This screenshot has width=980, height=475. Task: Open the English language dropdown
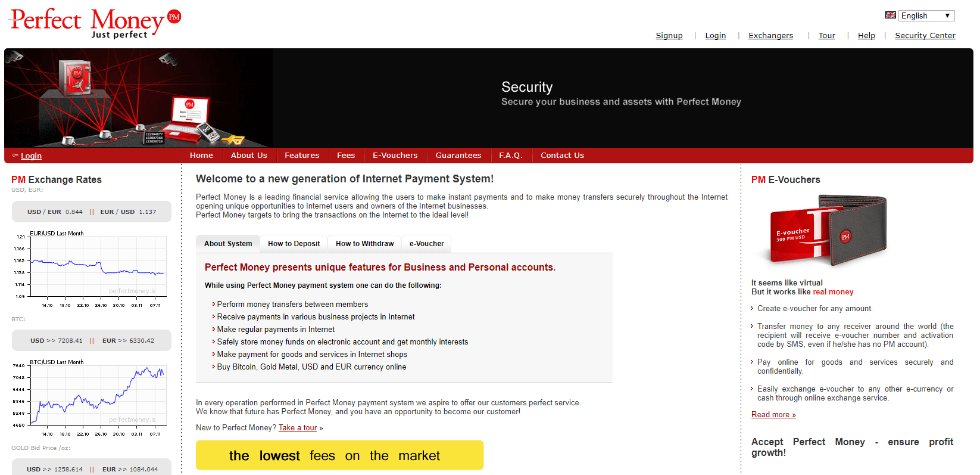[926, 15]
